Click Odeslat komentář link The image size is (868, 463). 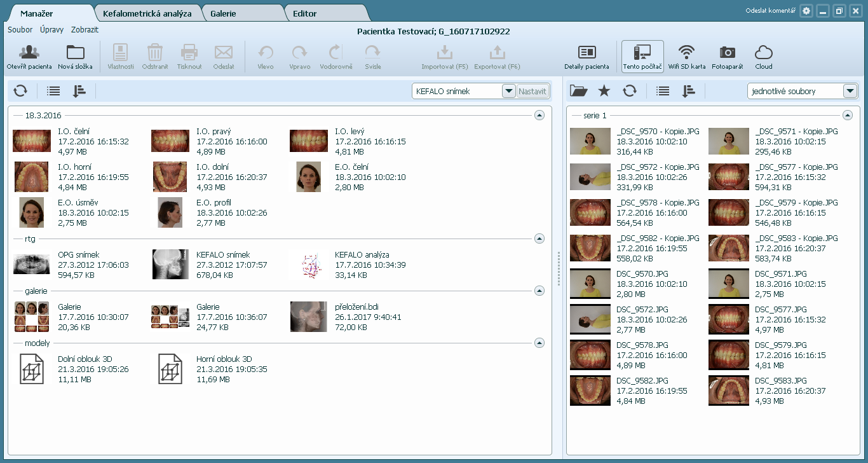click(x=770, y=11)
